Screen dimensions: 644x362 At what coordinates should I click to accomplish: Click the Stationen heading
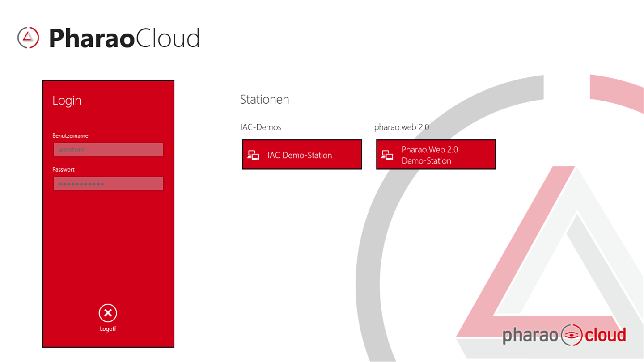pyautogui.click(x=265, y=99)
